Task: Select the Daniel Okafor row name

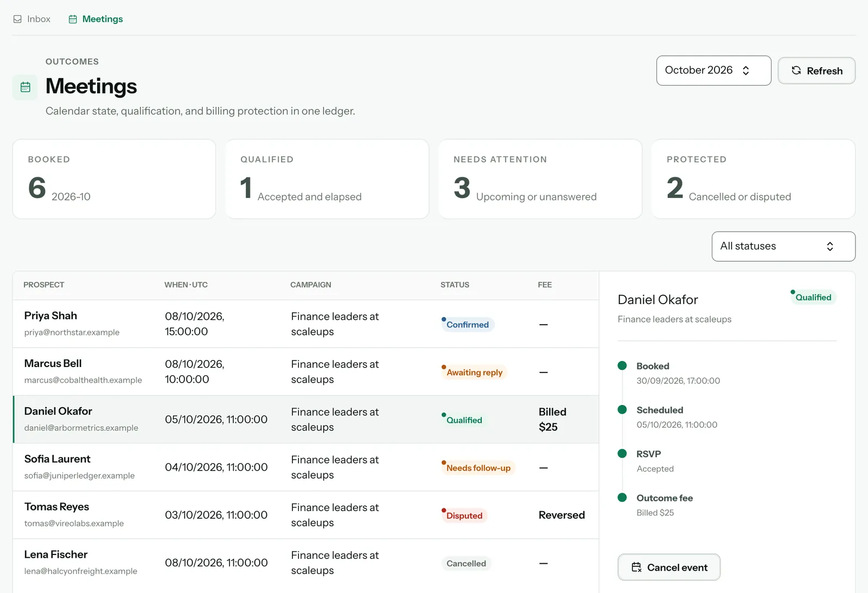Action: 58,411
